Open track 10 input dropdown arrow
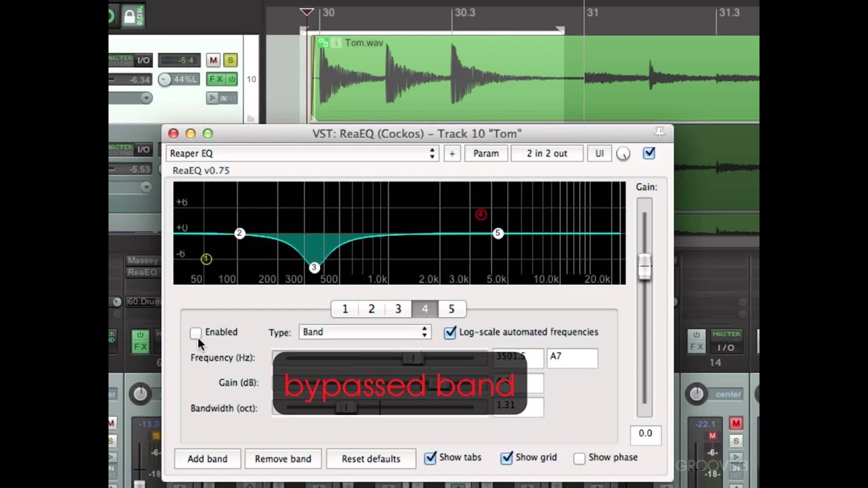868x488 pixels. pos(146,98)
